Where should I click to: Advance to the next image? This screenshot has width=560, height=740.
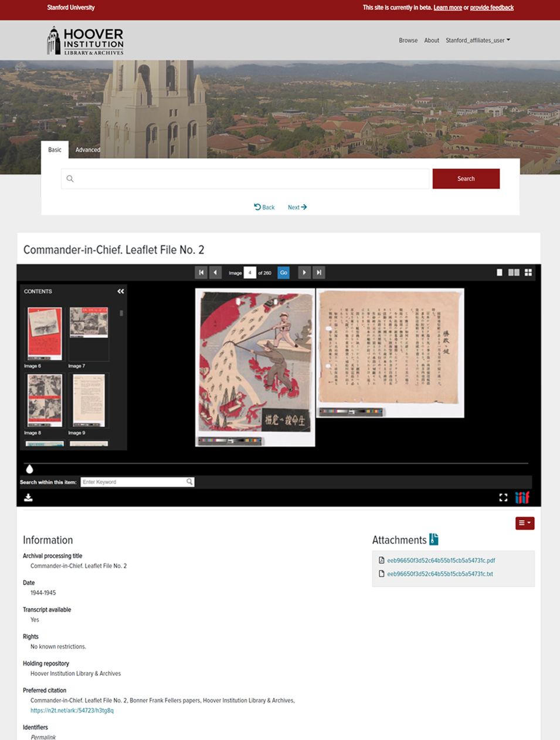pyautogui.click(x=304, y=272)
